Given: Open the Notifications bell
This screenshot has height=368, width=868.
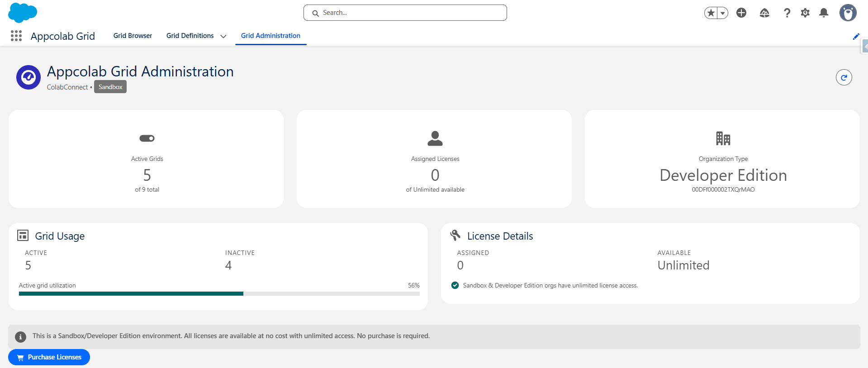Looking at the screenshot, I should pyautogui.click(x=824, y=13).
